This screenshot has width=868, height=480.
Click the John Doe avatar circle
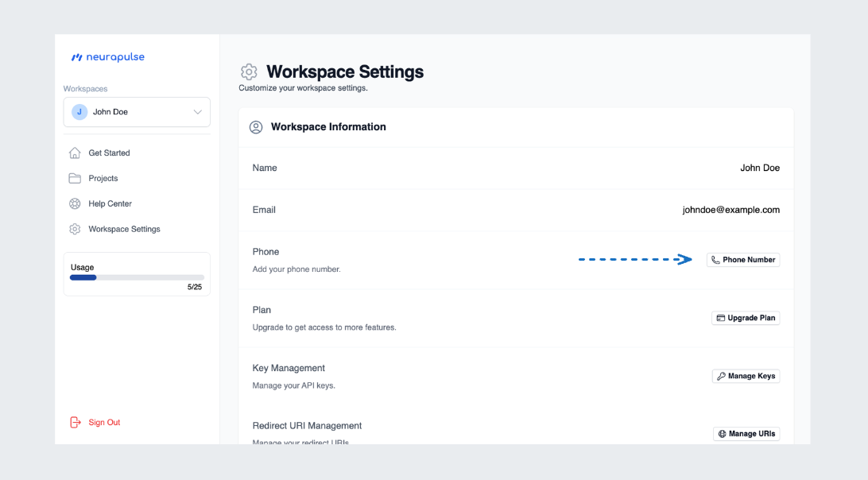[x=79, y=112]
